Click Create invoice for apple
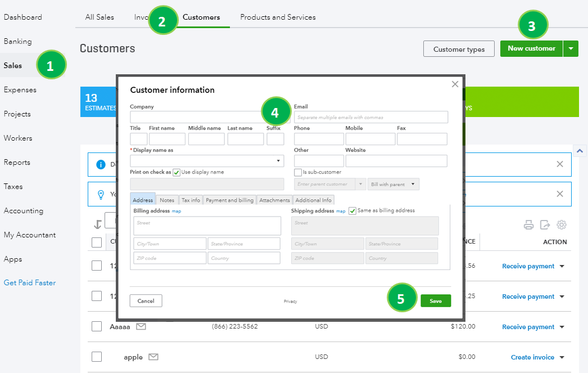This screenshot has width=588, height=373. click(x=531, y=357)
